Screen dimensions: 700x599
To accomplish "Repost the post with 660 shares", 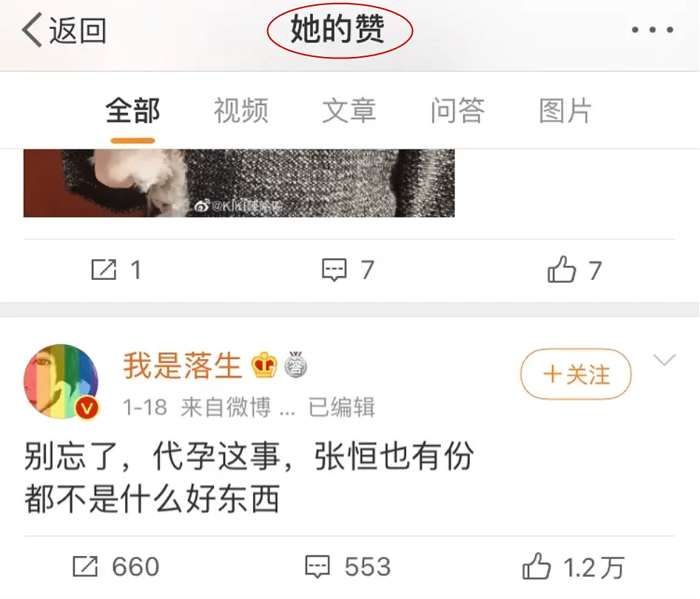I will click(85, 566).
